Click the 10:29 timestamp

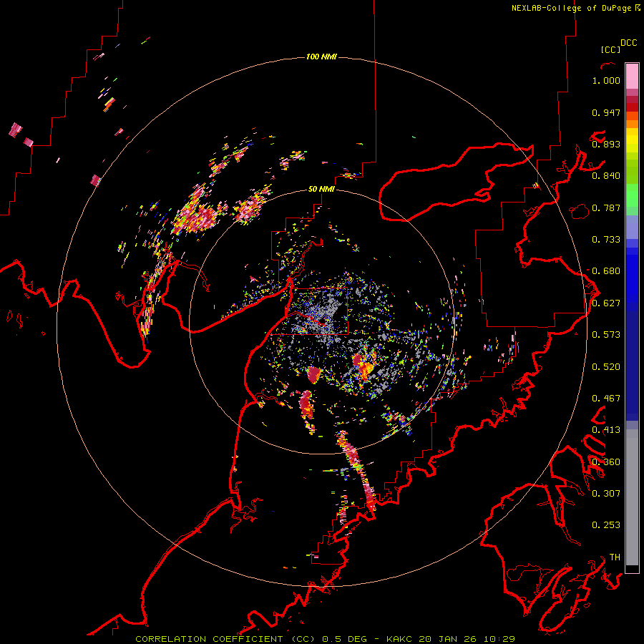tap(499, 639)
